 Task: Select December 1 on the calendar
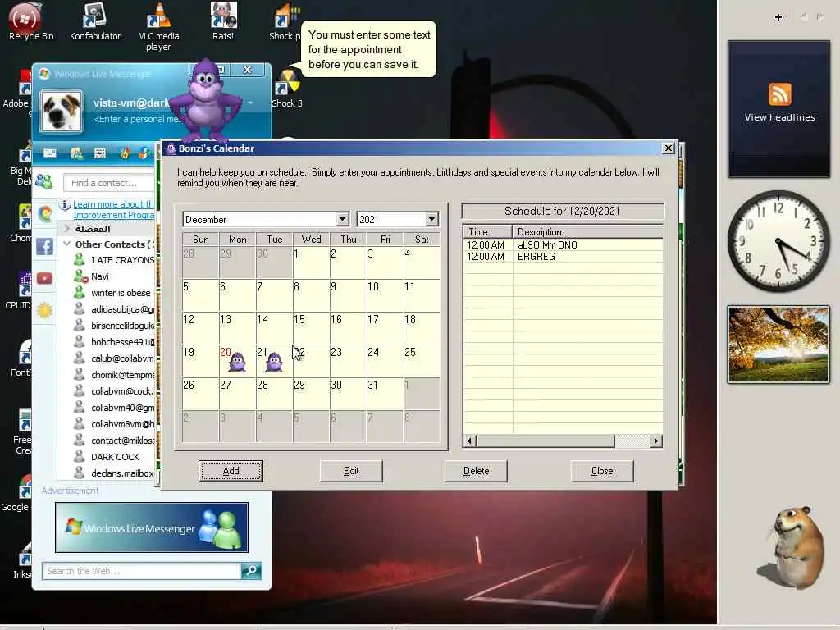coord(311,262)
